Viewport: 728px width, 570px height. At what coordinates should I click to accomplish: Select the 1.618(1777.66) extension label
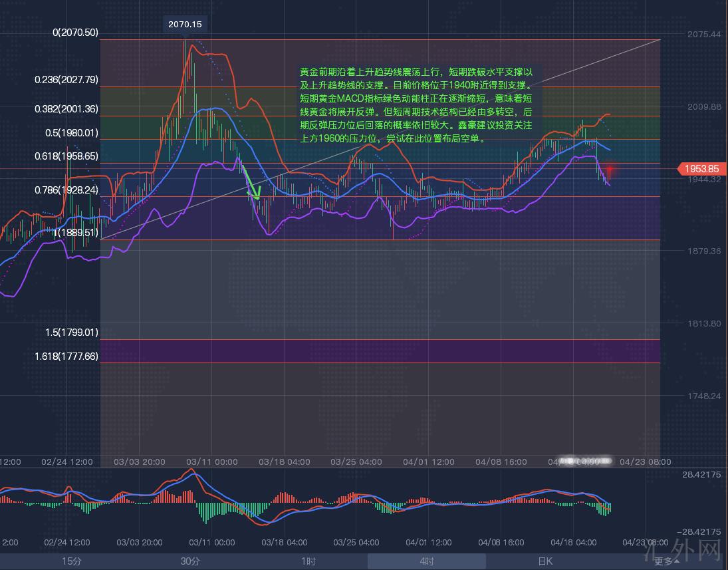(66, 356)
